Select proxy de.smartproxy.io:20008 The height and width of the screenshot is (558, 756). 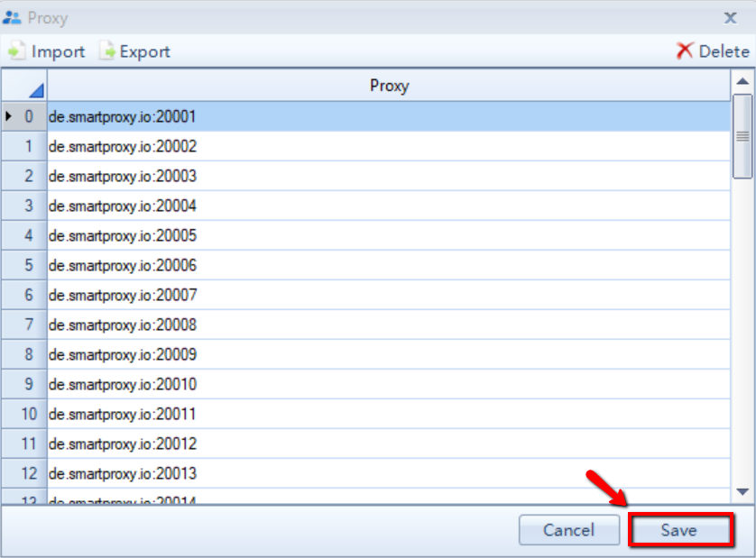[x=389, y=325]
